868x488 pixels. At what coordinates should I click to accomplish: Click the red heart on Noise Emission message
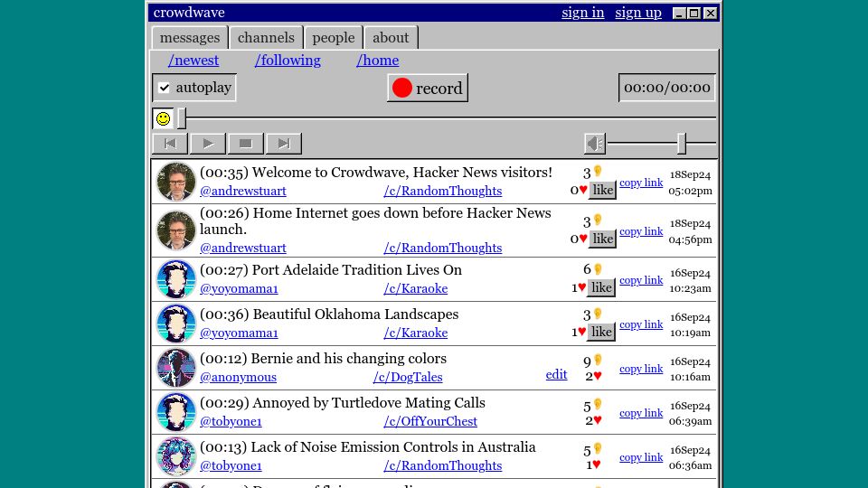pos(598,465)
